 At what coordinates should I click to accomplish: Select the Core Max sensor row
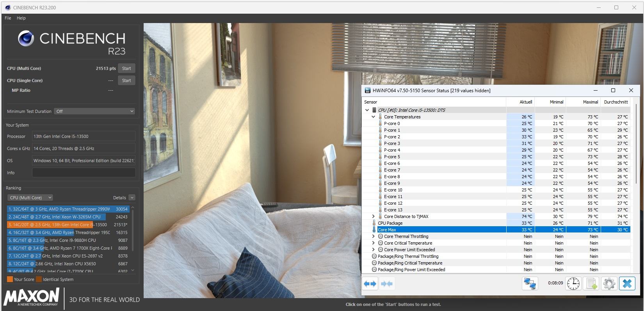coord(496,230)
